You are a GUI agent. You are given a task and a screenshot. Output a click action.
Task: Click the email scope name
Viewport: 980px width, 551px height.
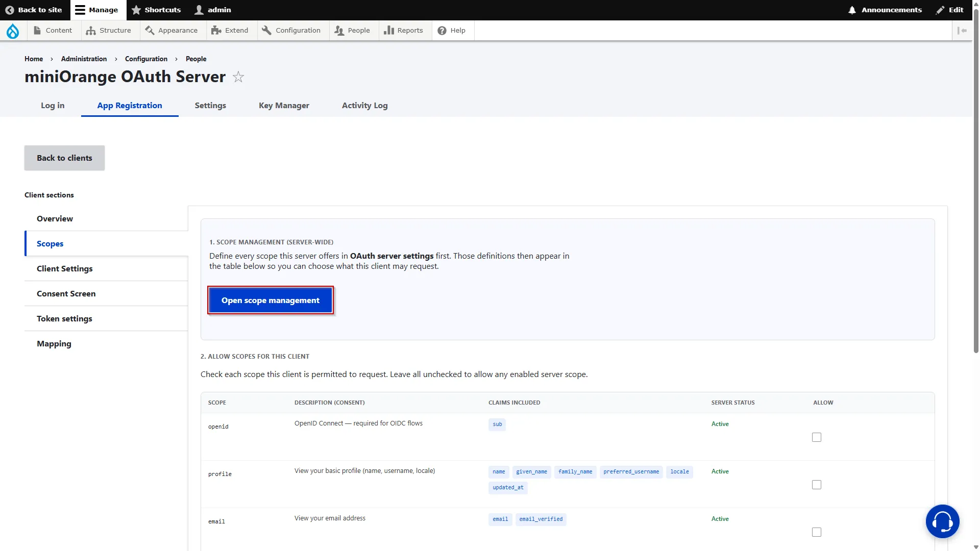pos(216,521)
